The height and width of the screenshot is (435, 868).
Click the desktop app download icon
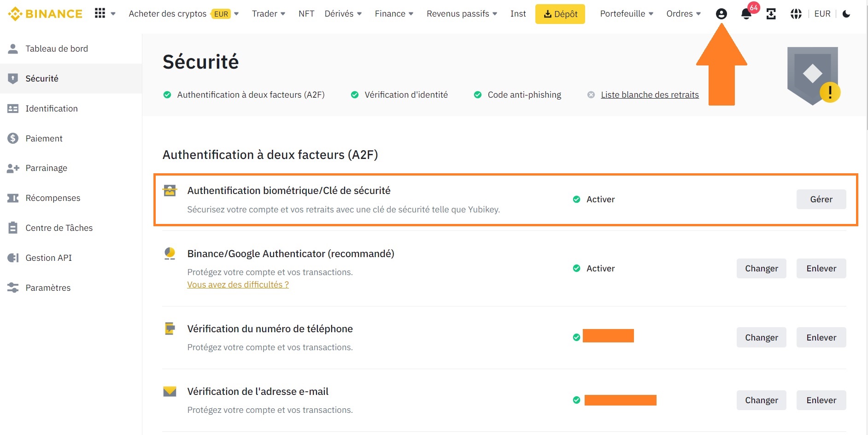coord(772,14)
